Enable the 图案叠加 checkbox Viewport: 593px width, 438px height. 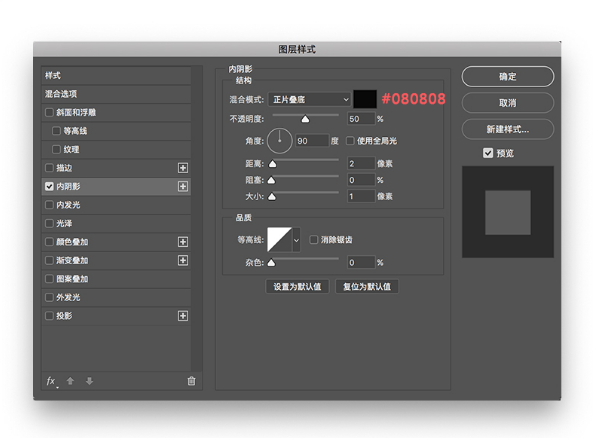click(49, 279)
